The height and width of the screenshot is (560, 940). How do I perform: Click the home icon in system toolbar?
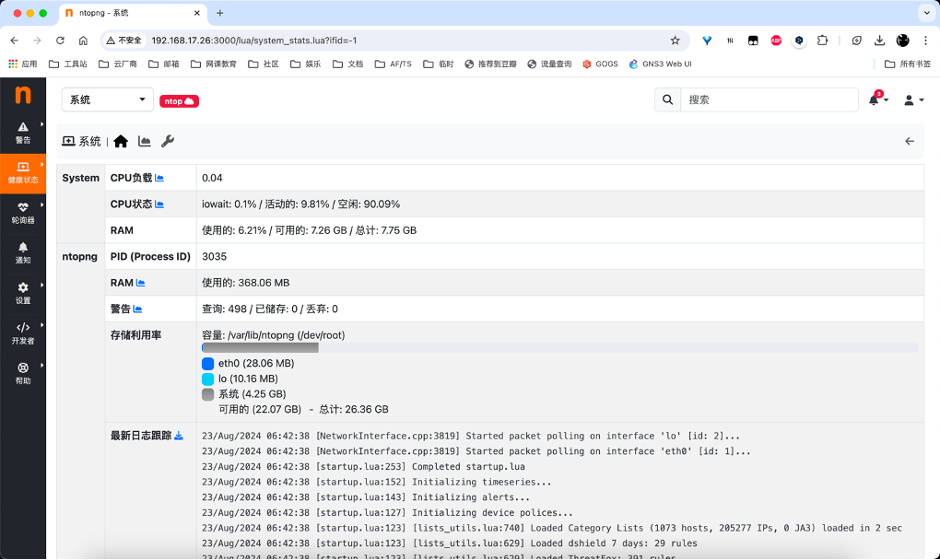click(121, 141)
